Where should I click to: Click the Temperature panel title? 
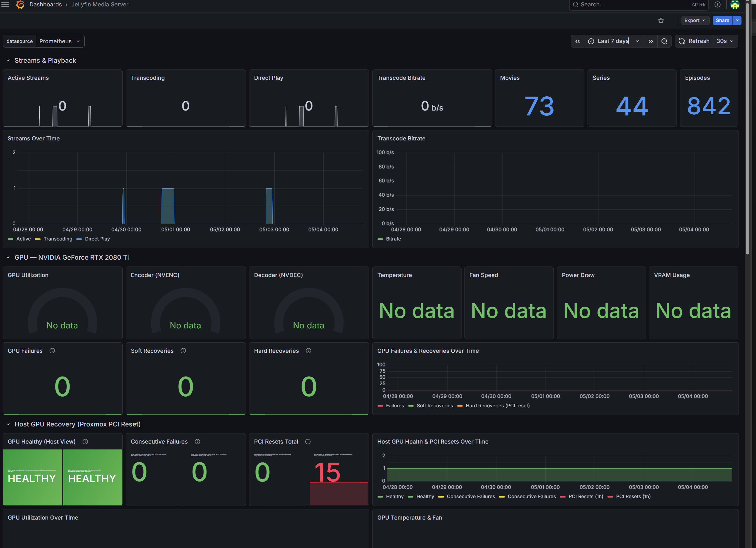click(394, 275)
